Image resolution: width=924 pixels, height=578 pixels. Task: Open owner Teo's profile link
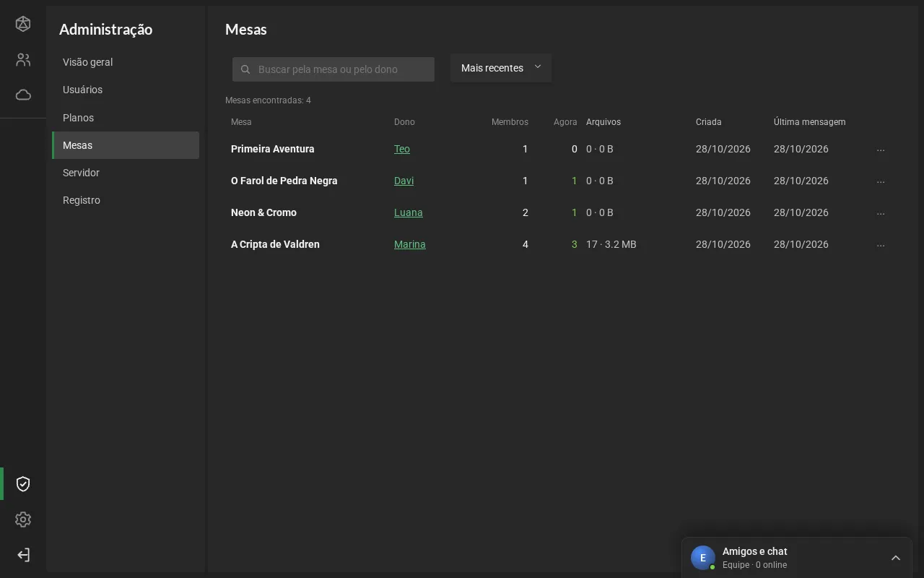tap(402, 149)
